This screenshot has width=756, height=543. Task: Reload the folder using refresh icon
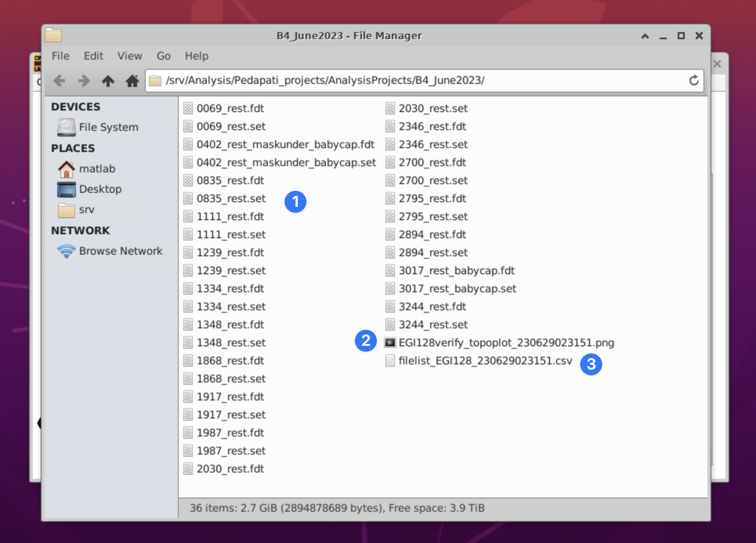point(694,80)
